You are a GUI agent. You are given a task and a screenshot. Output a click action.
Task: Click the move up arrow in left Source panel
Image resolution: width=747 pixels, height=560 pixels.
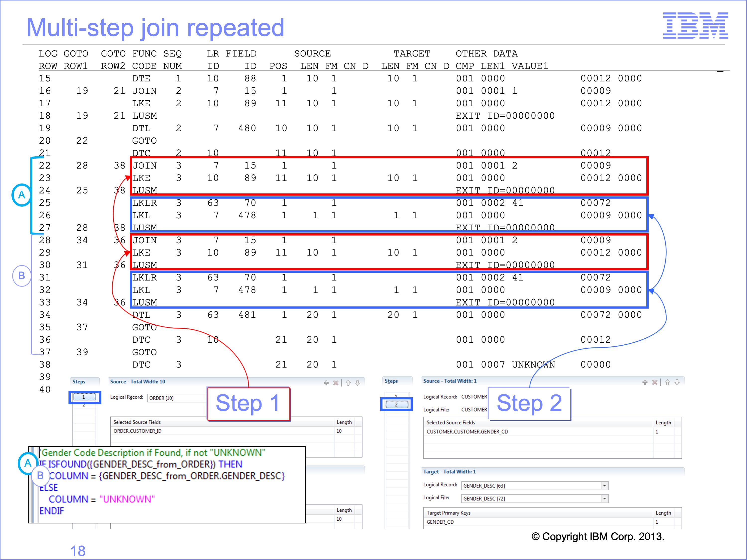tap(348, 383)
